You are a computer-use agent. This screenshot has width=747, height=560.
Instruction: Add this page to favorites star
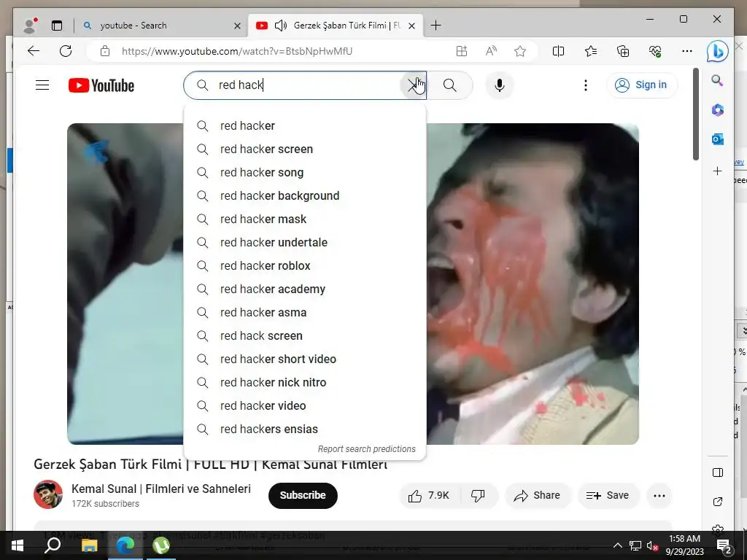tap(519, 51)
